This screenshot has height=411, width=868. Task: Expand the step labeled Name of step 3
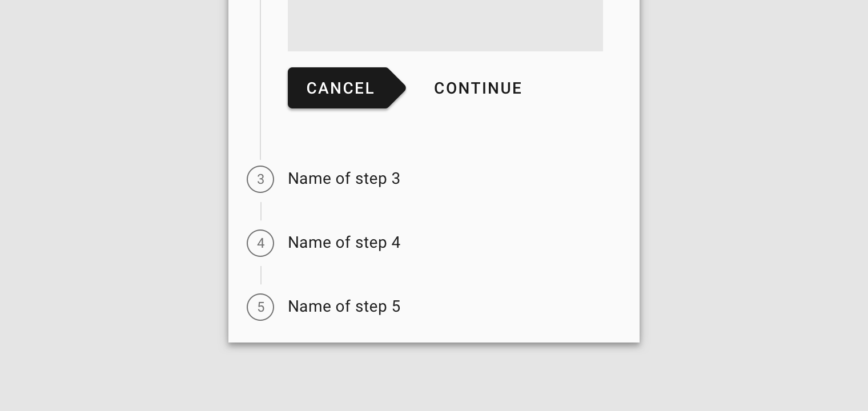tap(344, 179)
